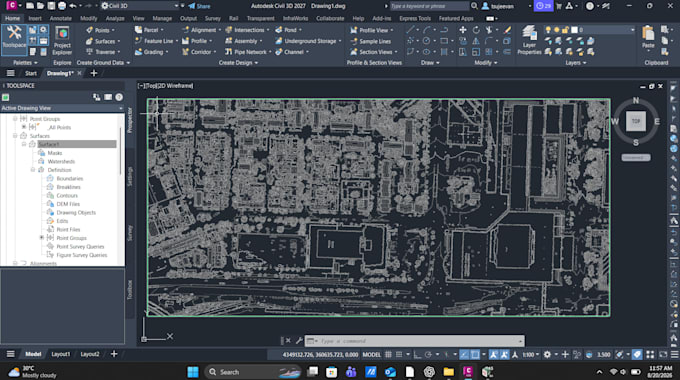The width and height of the screenshot is (680, 380).
Task: Open the Insert ribbon tab
Action: [35, 18]
